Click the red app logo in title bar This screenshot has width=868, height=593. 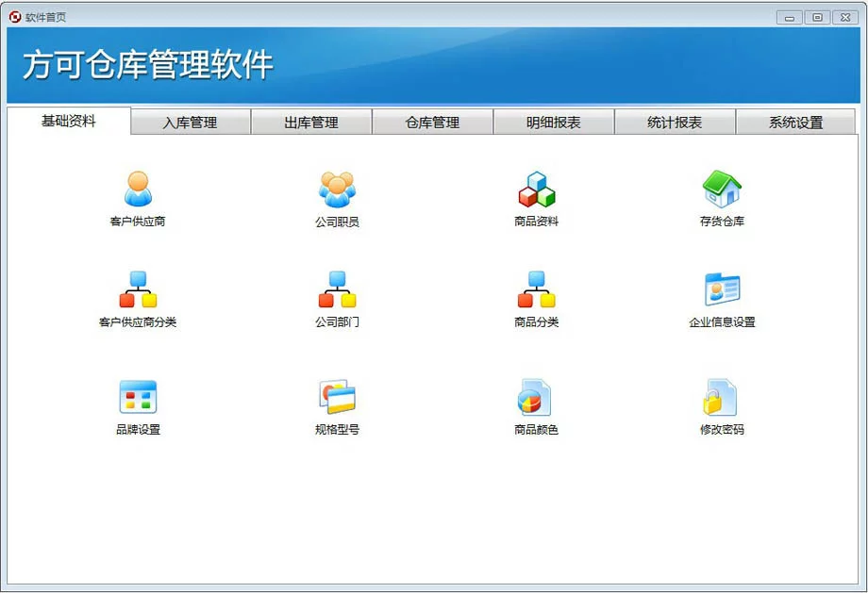point(15,17)
